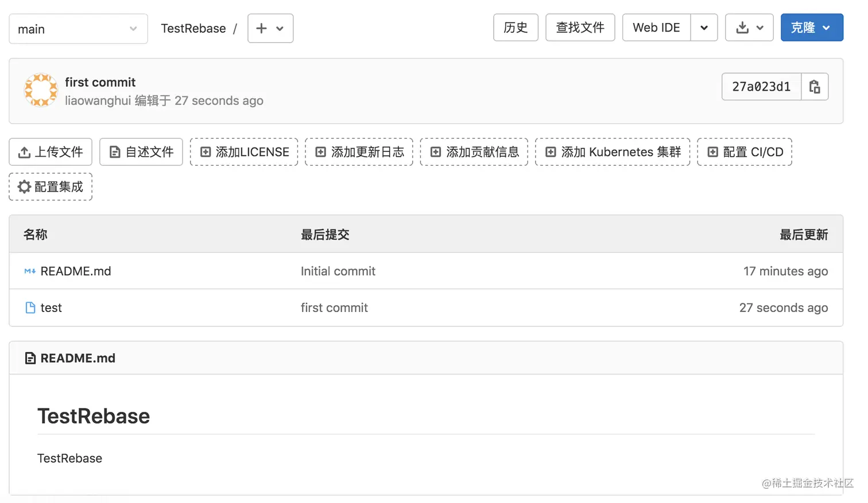Click the document icon in README header

pos(30,358)
